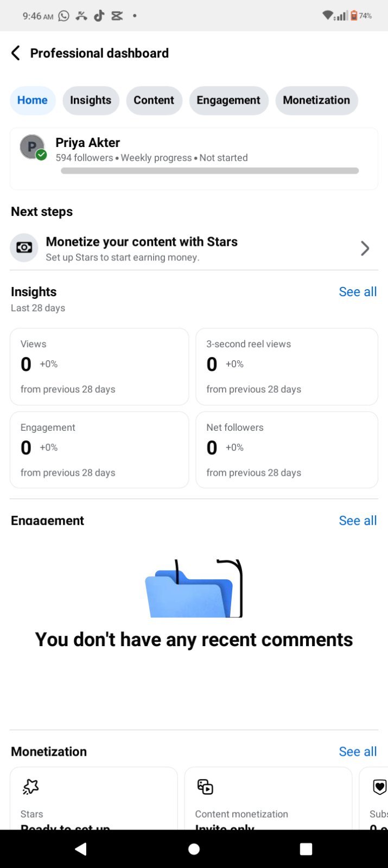Select See all next to Insights
The image size is (388, 868).
pos(358,292)
